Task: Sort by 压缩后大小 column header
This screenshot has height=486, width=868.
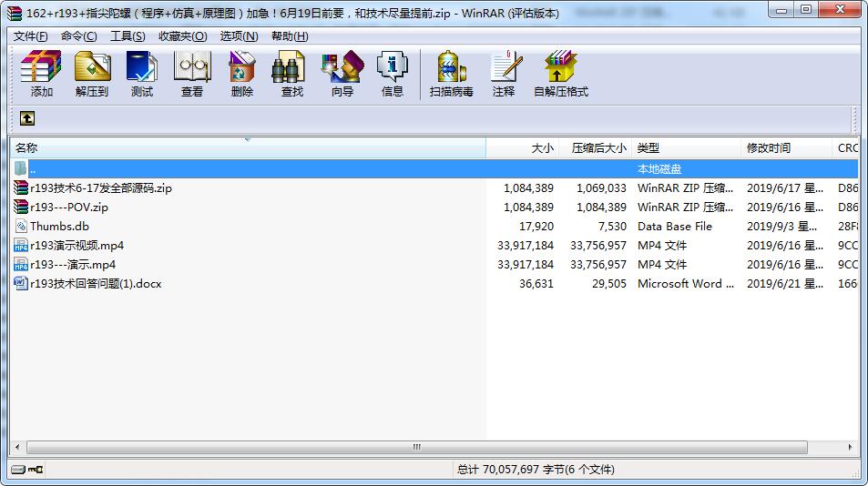Action: point(595,148)
